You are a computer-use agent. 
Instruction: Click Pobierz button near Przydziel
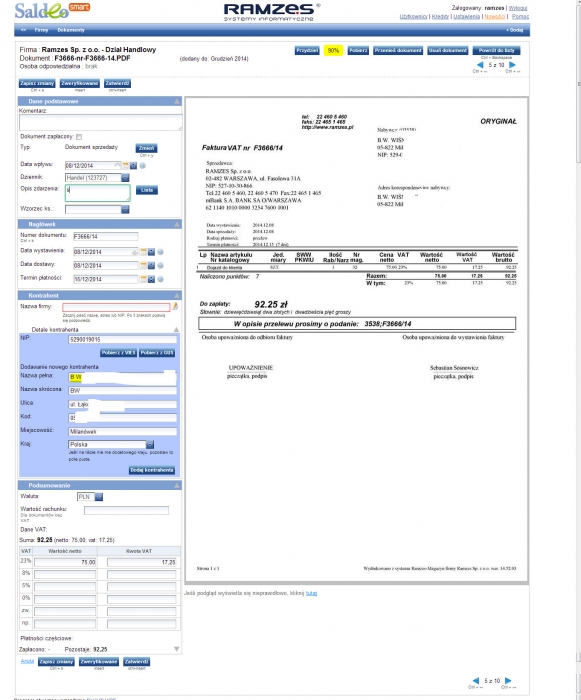(x=358, y=50)
